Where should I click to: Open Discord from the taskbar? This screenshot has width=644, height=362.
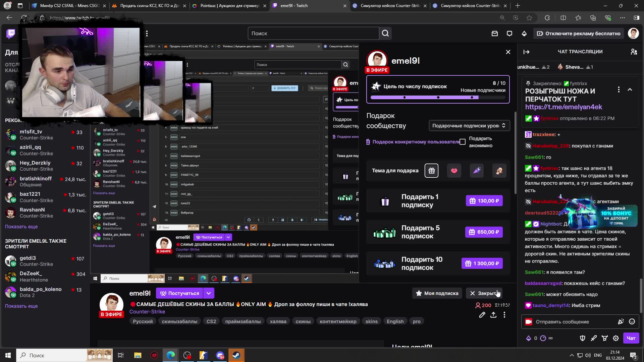[x=220, y=355]
